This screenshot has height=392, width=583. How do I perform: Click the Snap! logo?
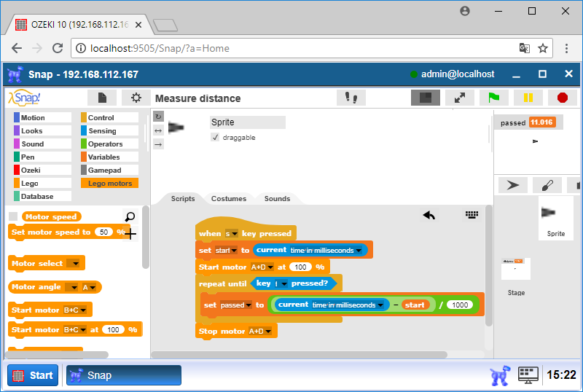pyautogui.click(x=24, y=98)
